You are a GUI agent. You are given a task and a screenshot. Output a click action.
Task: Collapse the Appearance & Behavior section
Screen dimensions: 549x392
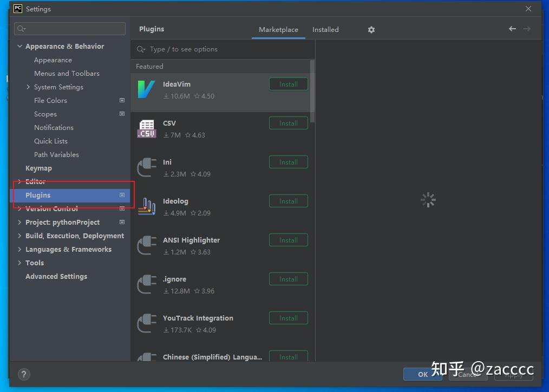click(20, 46)
